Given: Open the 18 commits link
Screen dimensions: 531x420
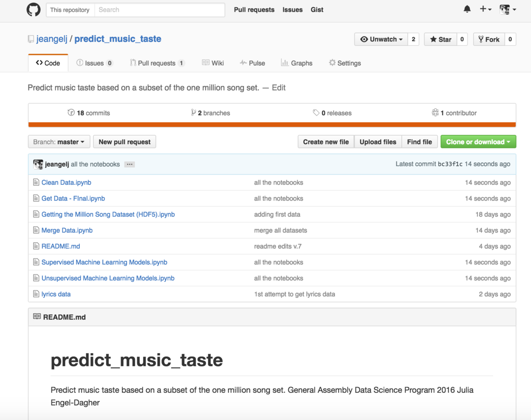Looking at the screenshot, I should click(89, 113).
